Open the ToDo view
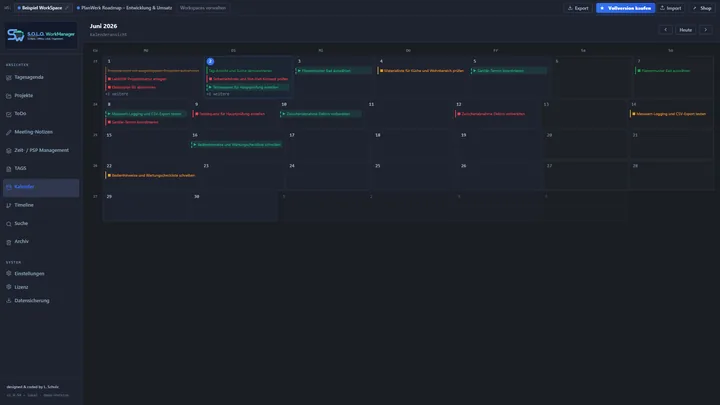 (41, 114)
